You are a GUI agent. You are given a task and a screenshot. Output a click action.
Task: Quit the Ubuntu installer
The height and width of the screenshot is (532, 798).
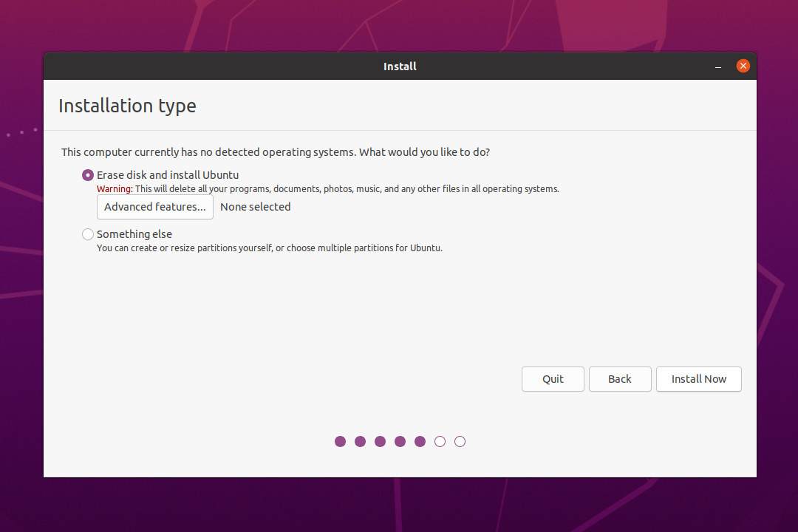[553, 379]
